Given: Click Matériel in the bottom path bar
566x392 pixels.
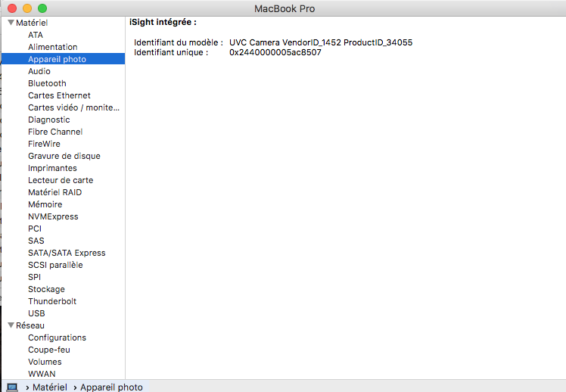Looking at the screenshot, I should 50,387.
